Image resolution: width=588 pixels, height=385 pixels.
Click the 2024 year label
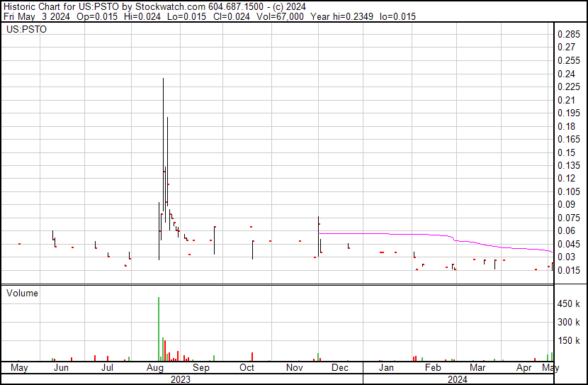pos(458,379)
